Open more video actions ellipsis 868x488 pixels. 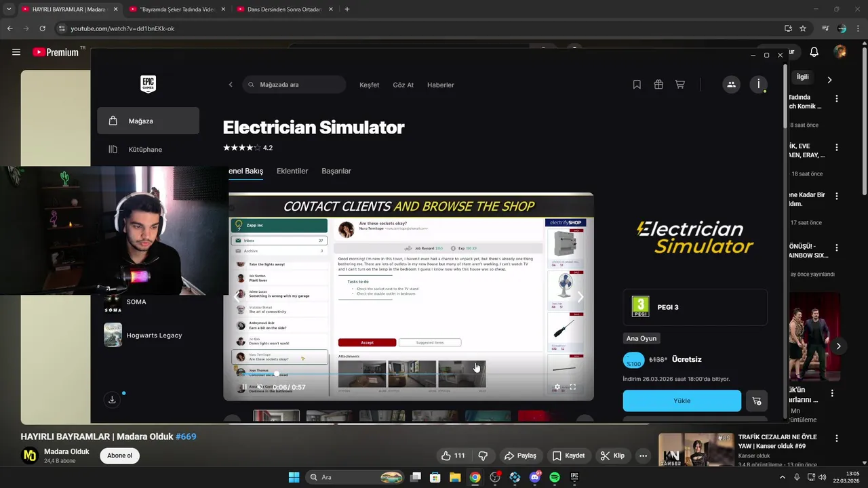[x=644, y=455]
